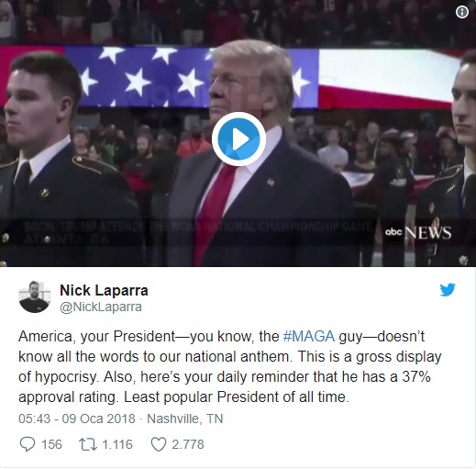Like the tweet with heart icon

tap(159, 444)
